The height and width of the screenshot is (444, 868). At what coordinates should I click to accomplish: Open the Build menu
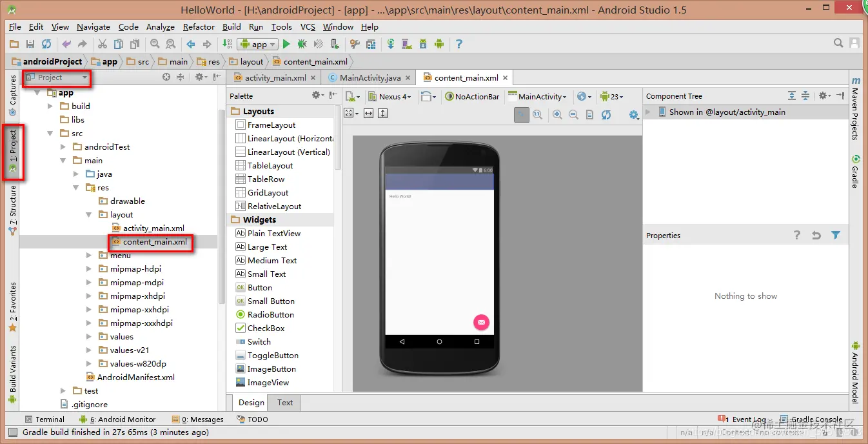(232, 27)
